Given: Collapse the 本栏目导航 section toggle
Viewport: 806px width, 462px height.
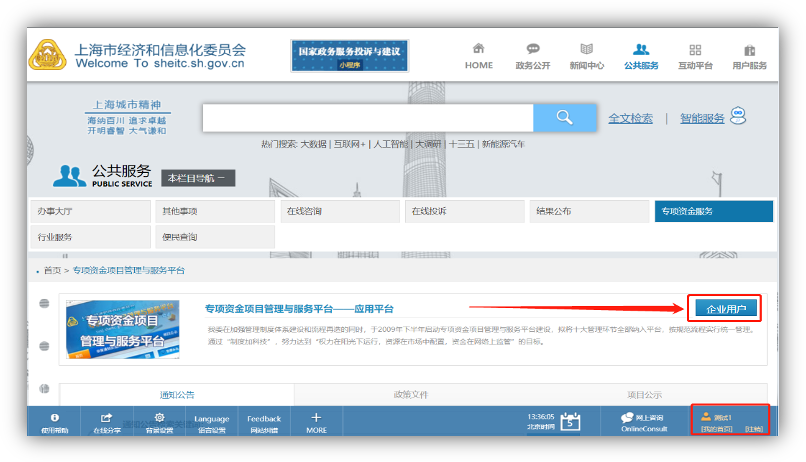Looking at the screenshot, I should point(198,178).
